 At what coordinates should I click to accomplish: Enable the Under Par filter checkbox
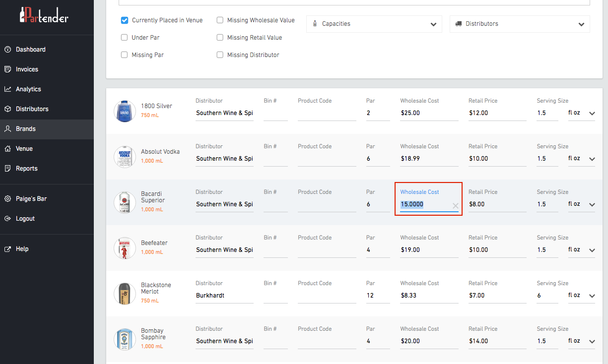click(x=125, y=38)
